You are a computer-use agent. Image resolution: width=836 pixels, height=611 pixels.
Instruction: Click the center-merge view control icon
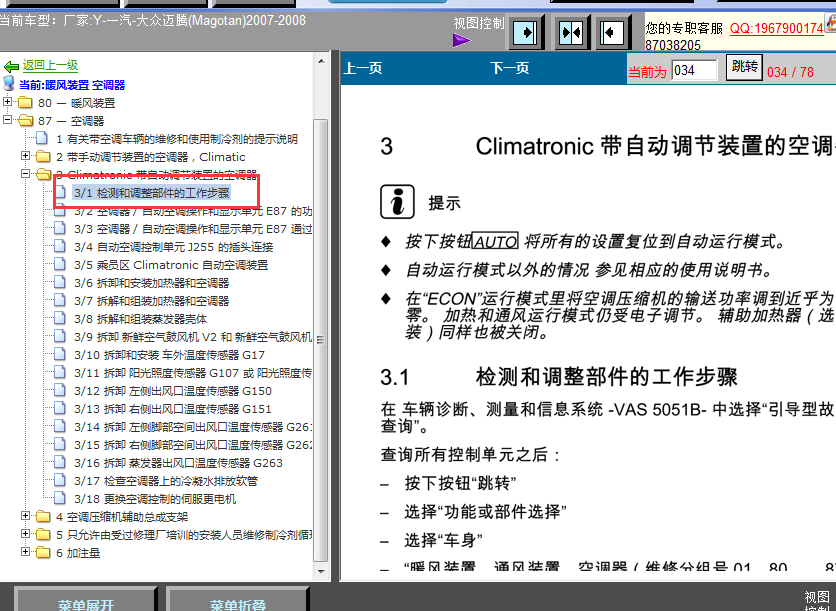tap(571, 33)
